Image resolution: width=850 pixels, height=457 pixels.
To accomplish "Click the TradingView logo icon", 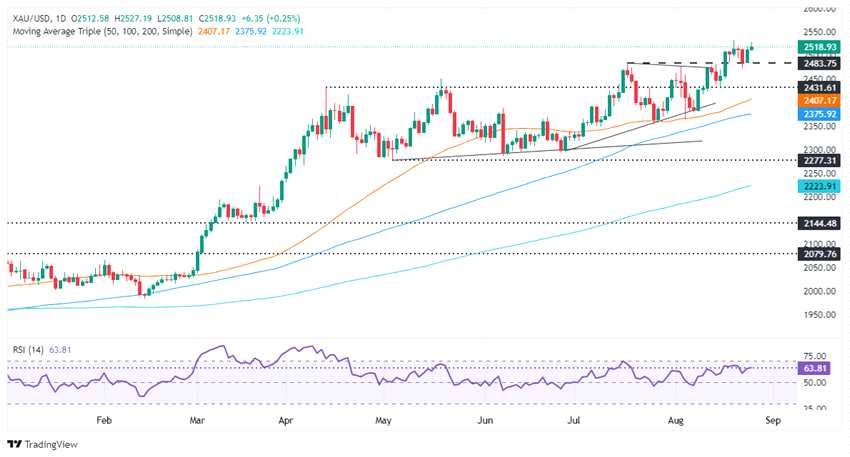I will click(x=16, y=443).
